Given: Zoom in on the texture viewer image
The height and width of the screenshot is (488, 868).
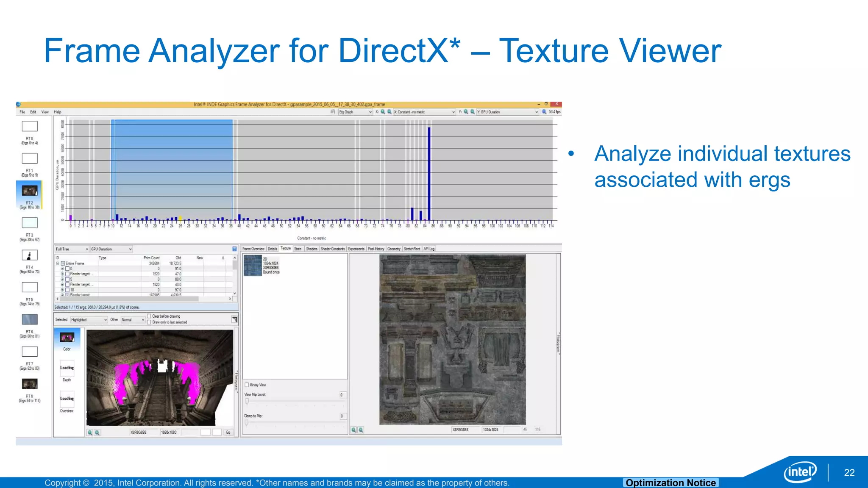Looking at the screenshot, I should point(353,430).
